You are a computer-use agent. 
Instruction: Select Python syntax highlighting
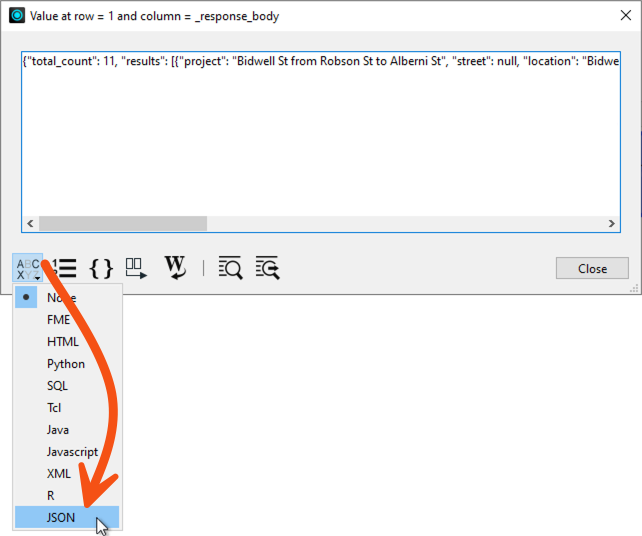pos(65,364)
